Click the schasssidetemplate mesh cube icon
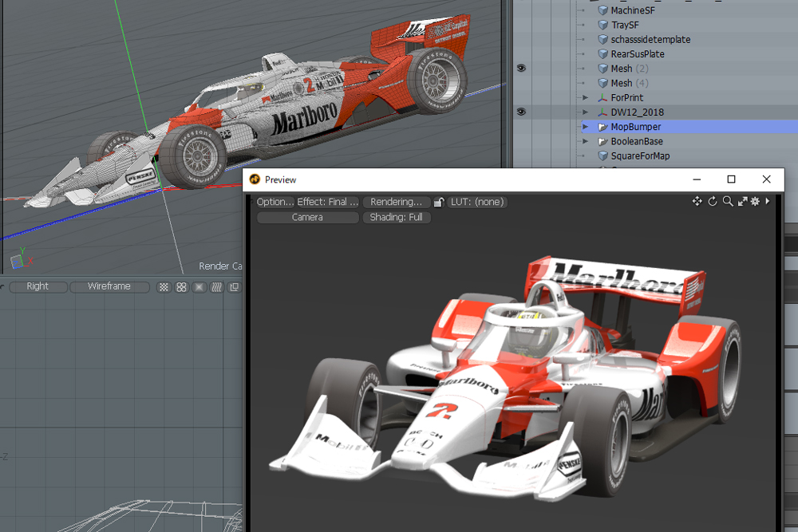Image resolution: width=798 pixels, height=532 pixels. [603, 39]
